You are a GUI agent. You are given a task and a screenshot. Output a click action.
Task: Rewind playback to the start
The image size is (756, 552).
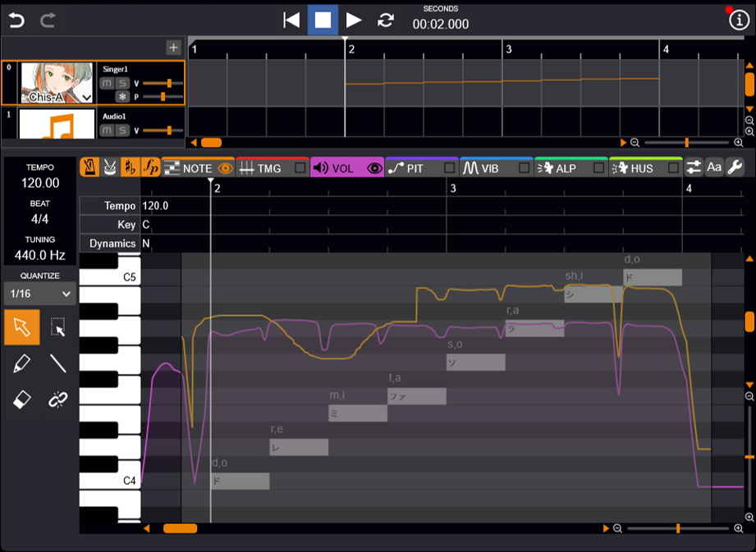pos(291,20)
